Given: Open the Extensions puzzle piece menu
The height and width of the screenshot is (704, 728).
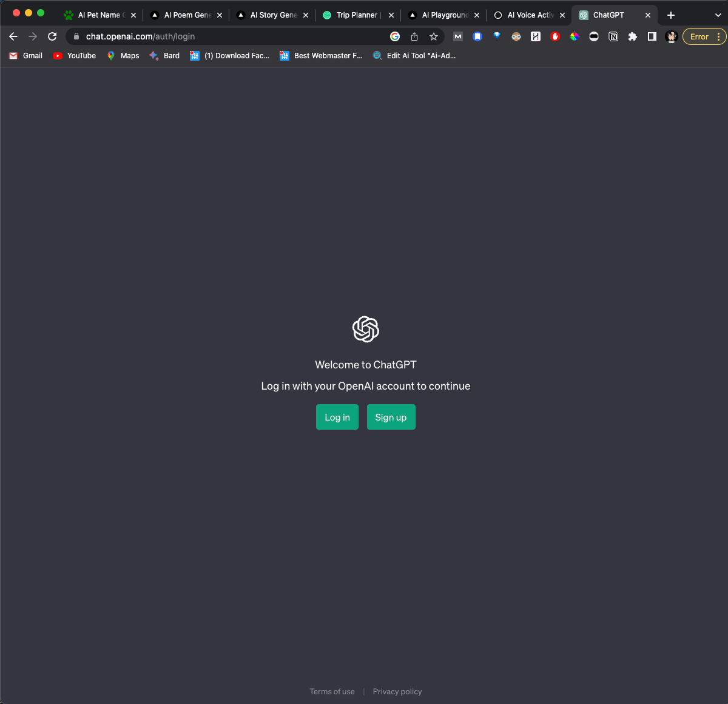Looking at the screenshot, I should tap(633, 36).
